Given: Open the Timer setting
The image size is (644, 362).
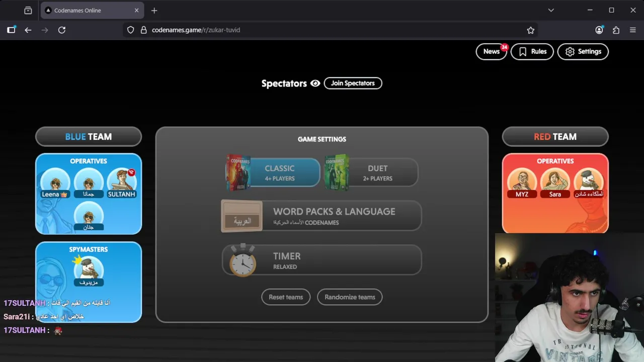Looking at the screenshot, I should 321,260.
